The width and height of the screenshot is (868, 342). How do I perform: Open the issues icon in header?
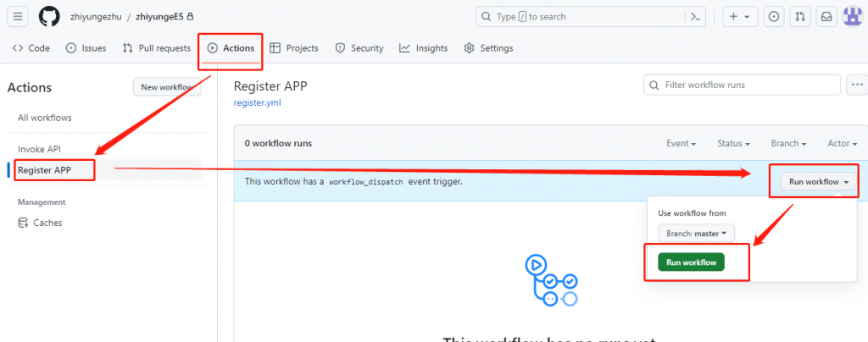point(774,16)
